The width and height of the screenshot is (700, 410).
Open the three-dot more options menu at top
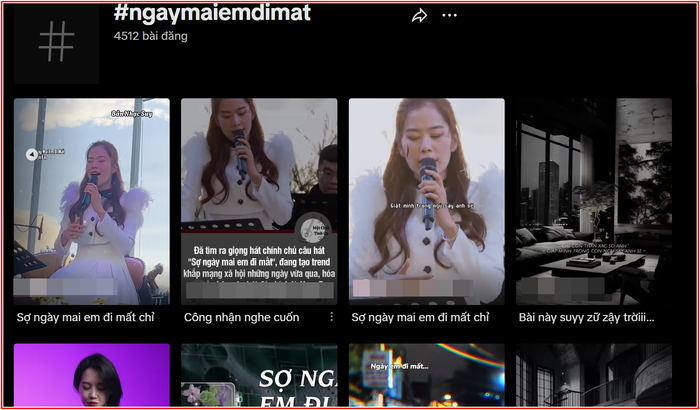click(x=449, y=16)
